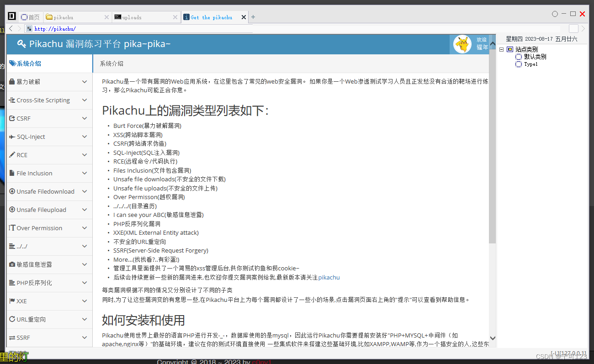This screenshot has width=594, height=364.
Task: Click the camera icon beside 敏感信息泄露
Action: (12, 264)
